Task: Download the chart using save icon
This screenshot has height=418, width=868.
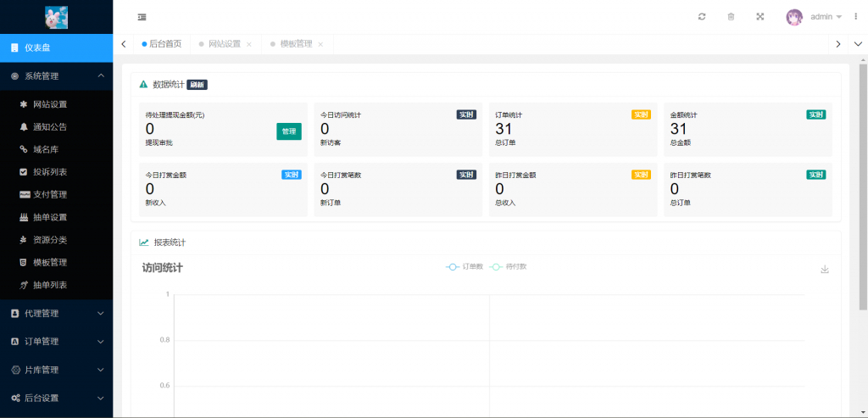Action: 825,270
